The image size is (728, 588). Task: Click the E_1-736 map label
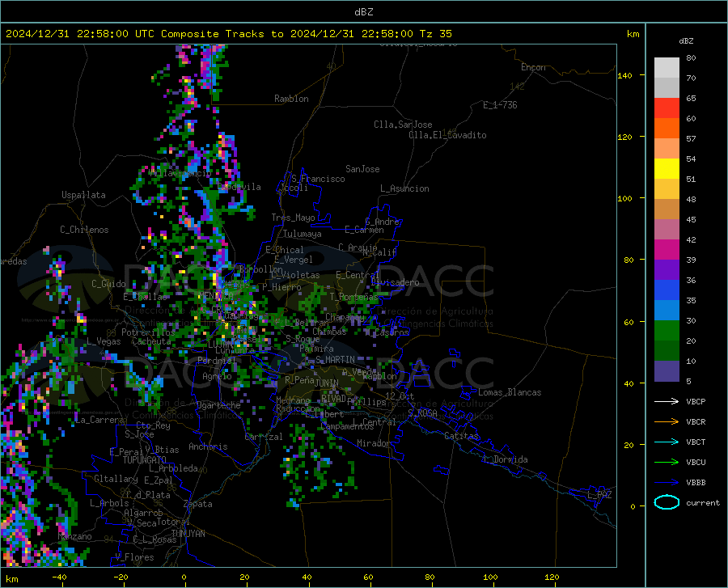click(x=500, y=105)
